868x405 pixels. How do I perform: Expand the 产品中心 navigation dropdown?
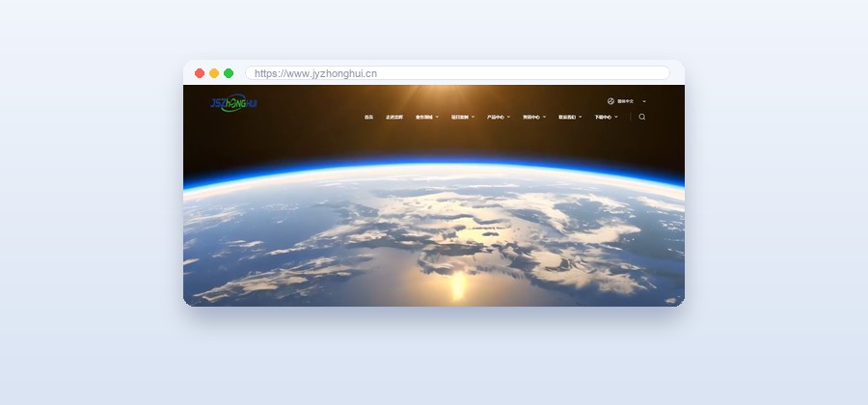tap(499, 118)
